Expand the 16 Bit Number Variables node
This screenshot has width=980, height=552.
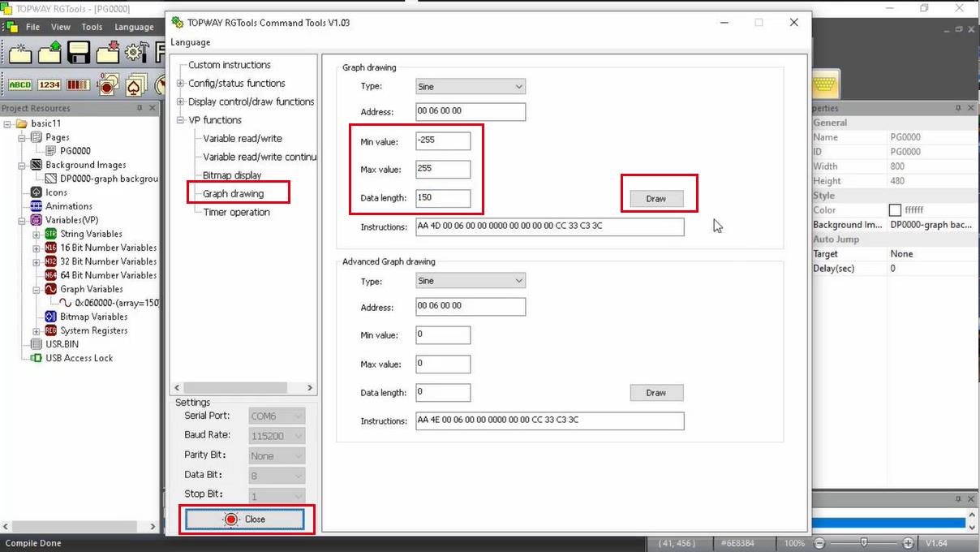click(x=37, y=248)
